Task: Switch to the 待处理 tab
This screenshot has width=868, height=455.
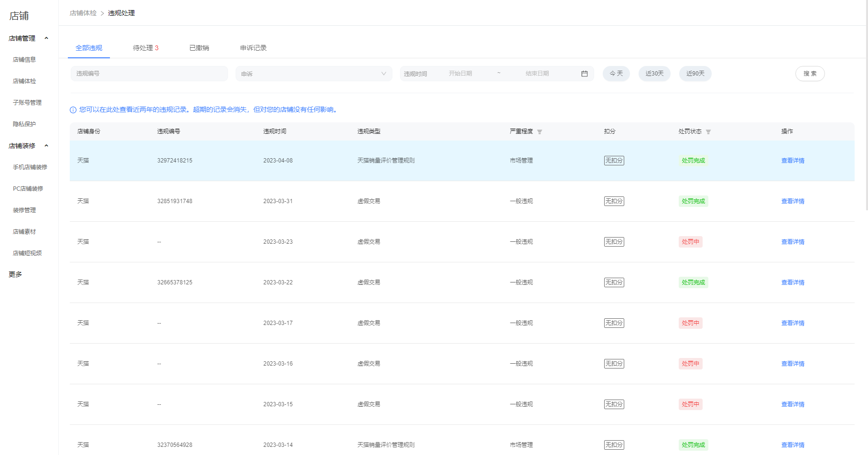Action: (x=146, y=48)
